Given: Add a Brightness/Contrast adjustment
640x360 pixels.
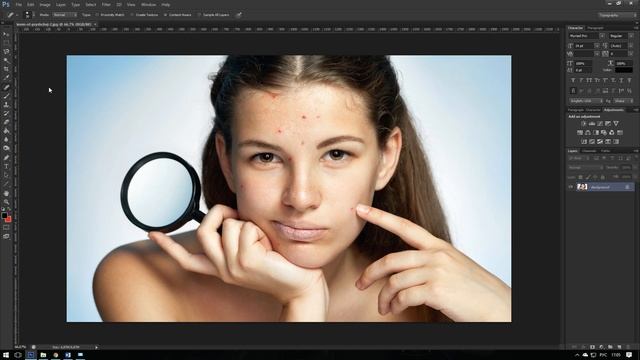Looking at the screenshot, I should tap(584, 123).
